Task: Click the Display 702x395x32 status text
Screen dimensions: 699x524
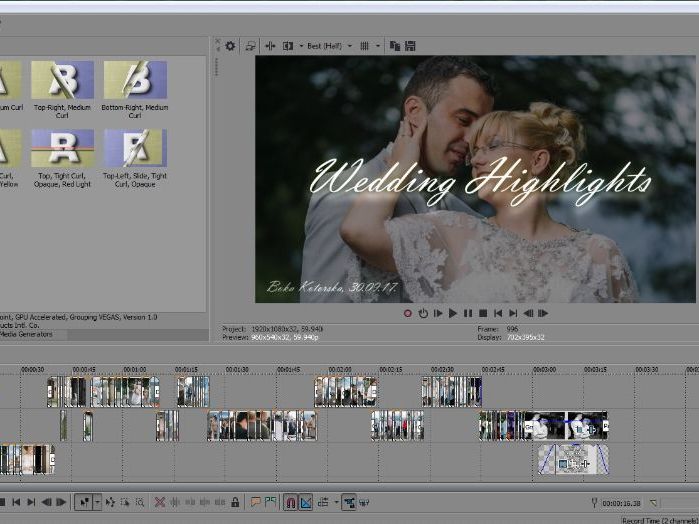Action: (x=511, y=338)
